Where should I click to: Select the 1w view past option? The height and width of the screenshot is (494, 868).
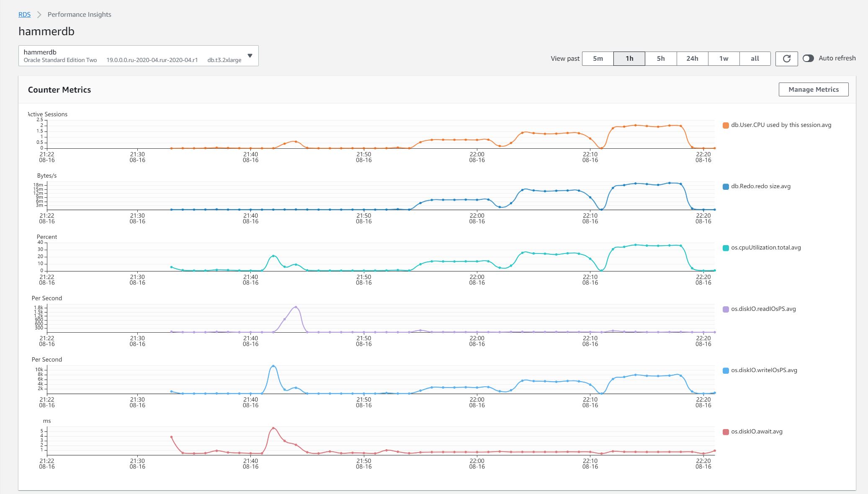coord(724,58)
